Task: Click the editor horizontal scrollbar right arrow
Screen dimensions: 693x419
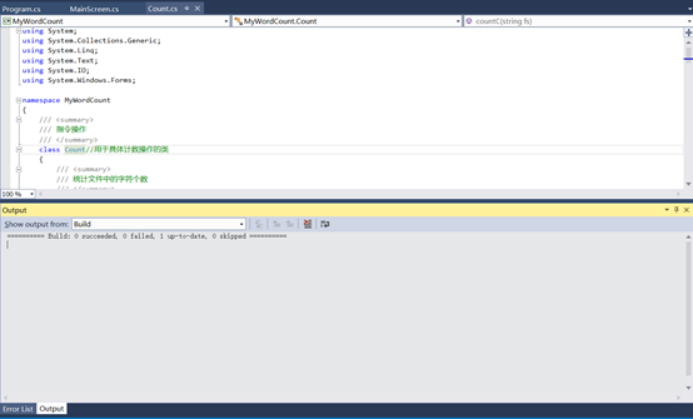Action: 678,194
